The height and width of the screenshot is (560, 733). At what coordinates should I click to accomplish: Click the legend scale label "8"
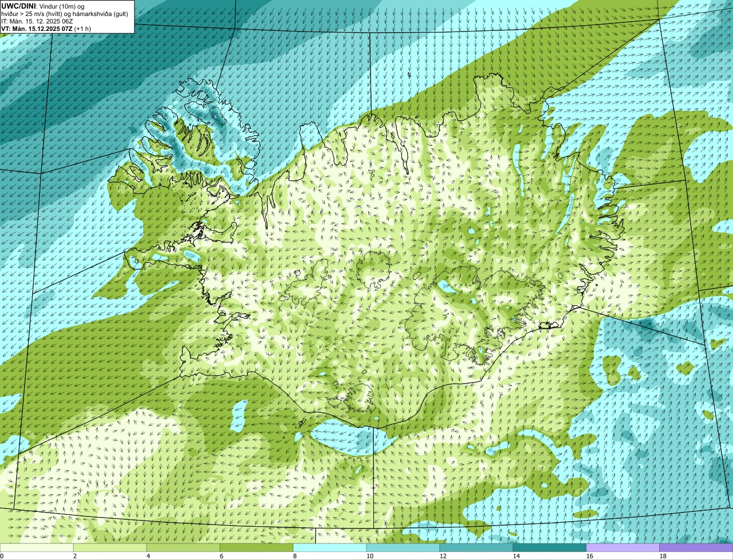(295, 556)
